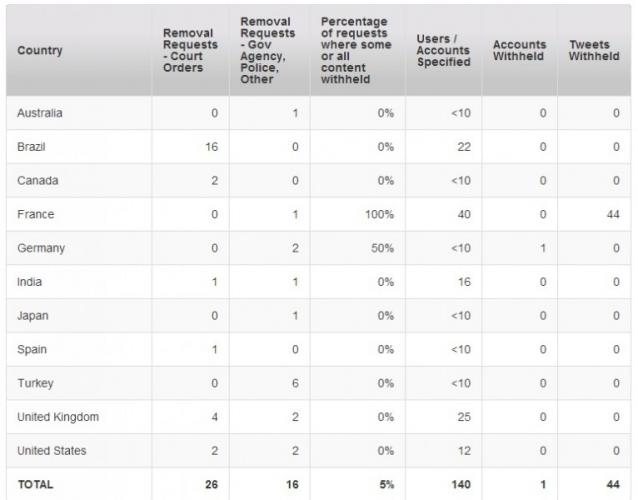Click the Brazil country cell
The image size is (638, 500).
(x=31, y=147)
